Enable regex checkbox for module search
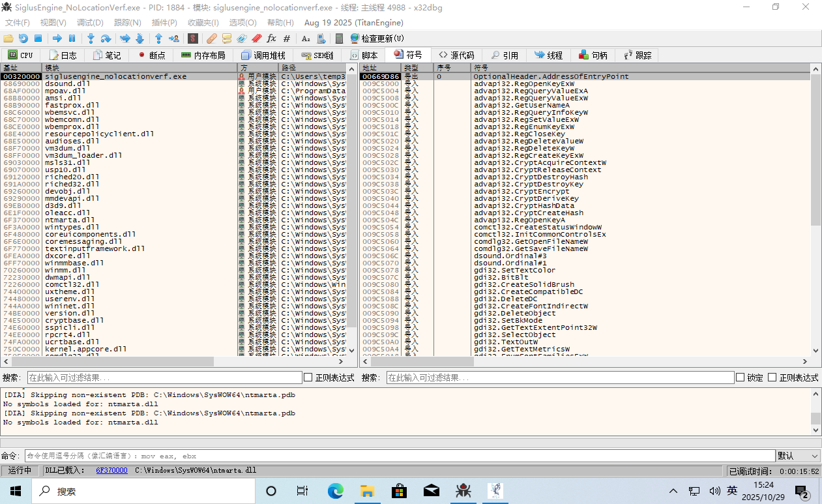 (x=308, y=378)
